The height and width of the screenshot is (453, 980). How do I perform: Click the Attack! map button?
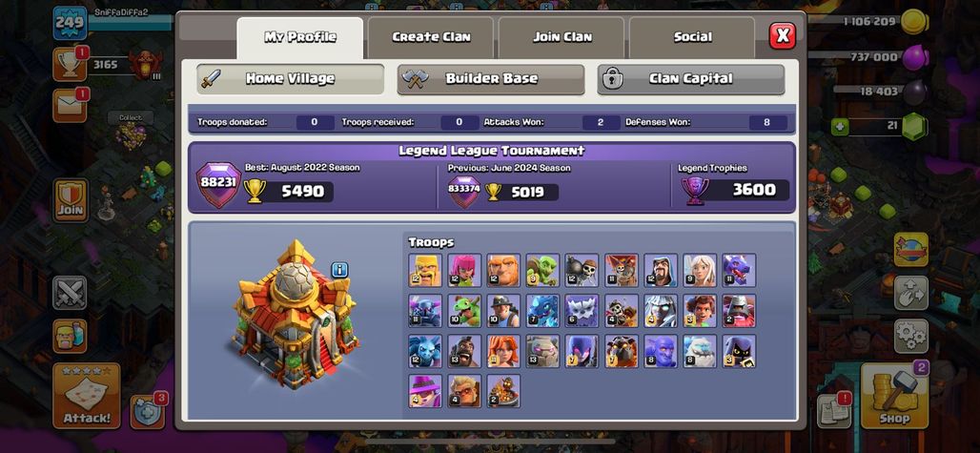pos(86,395)
